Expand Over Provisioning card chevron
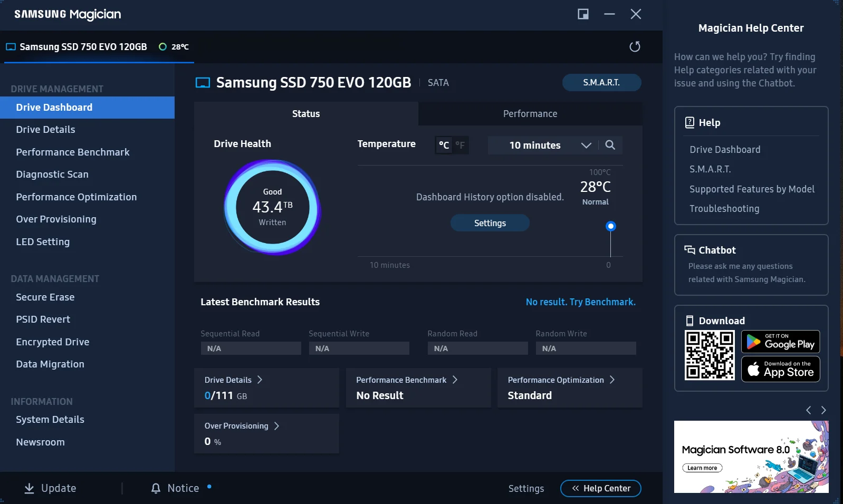 (276, 426)
